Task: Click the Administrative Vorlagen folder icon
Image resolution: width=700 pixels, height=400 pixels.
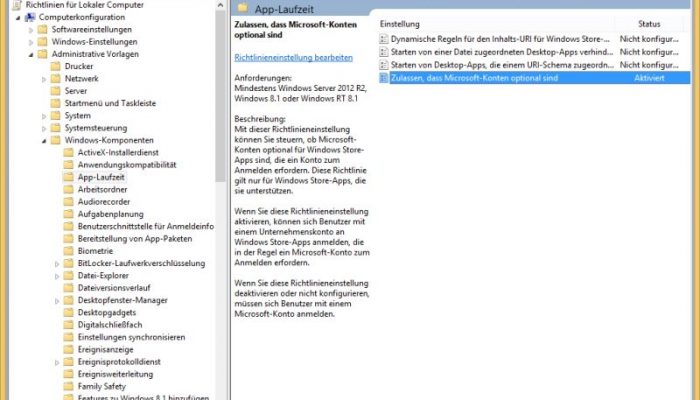Action: pos(43,54)
